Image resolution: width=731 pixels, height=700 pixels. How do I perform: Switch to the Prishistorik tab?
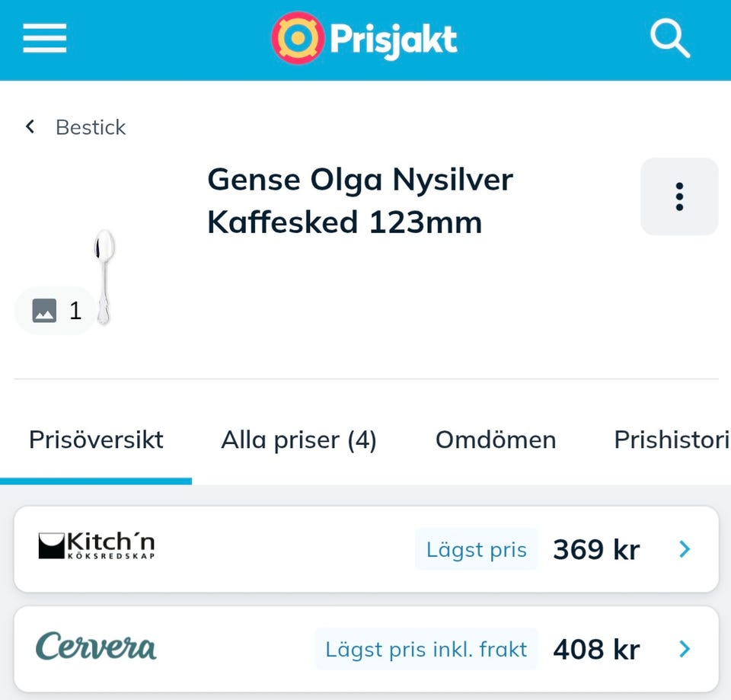pos(673,439)
